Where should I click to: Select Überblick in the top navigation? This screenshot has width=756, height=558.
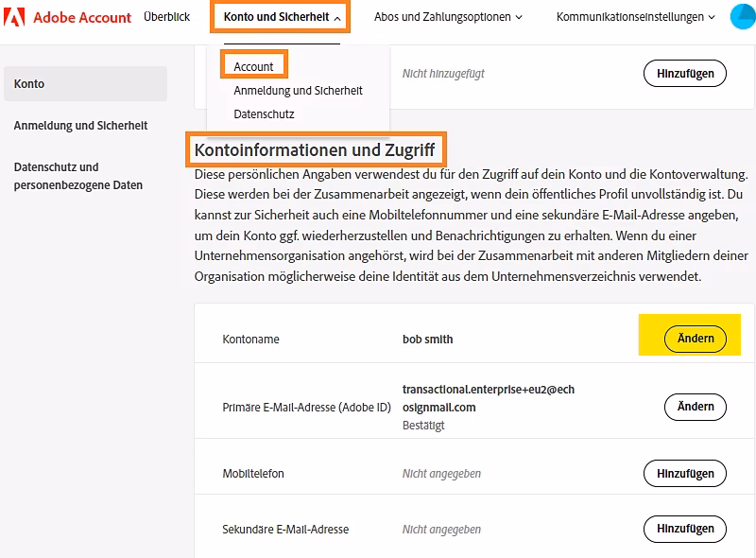pyautogui.click(x=167, y=16)
